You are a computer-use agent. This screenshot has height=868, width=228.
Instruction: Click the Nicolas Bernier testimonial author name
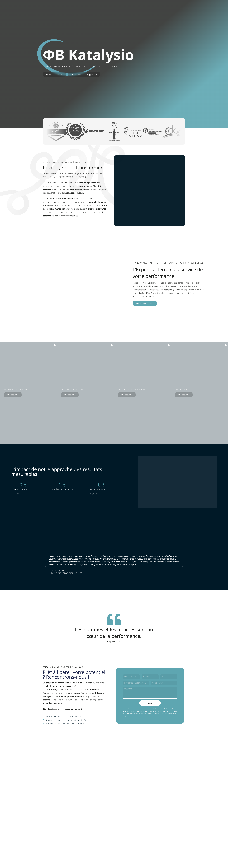point(57,570)
